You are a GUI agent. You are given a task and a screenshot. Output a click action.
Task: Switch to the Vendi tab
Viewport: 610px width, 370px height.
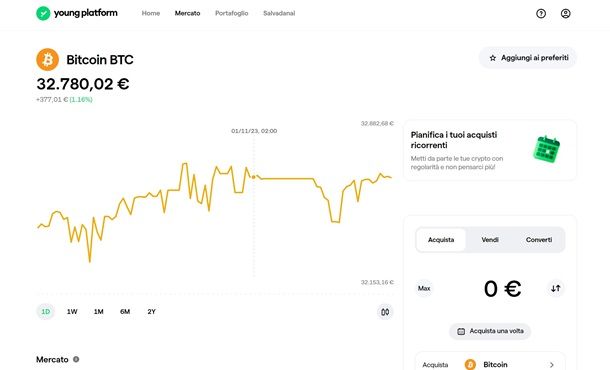pos(490,240)
